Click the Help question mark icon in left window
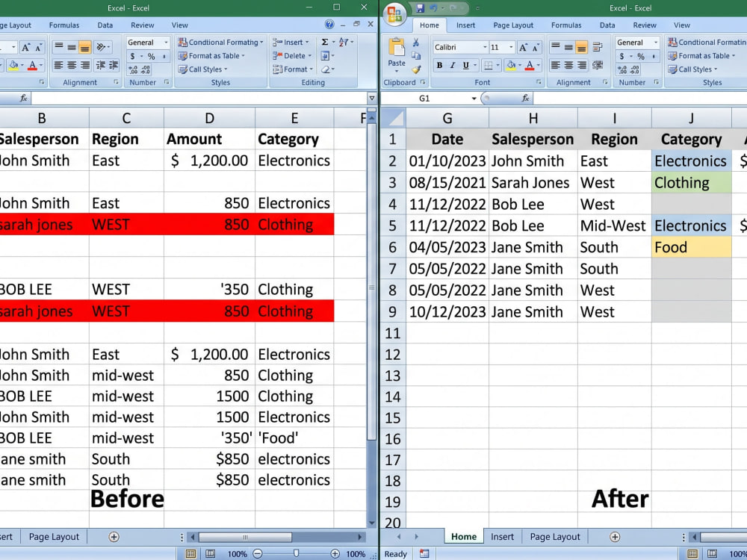Image resolution: width=747 pixels, height=560 pixels. click(x=329, y=25)
